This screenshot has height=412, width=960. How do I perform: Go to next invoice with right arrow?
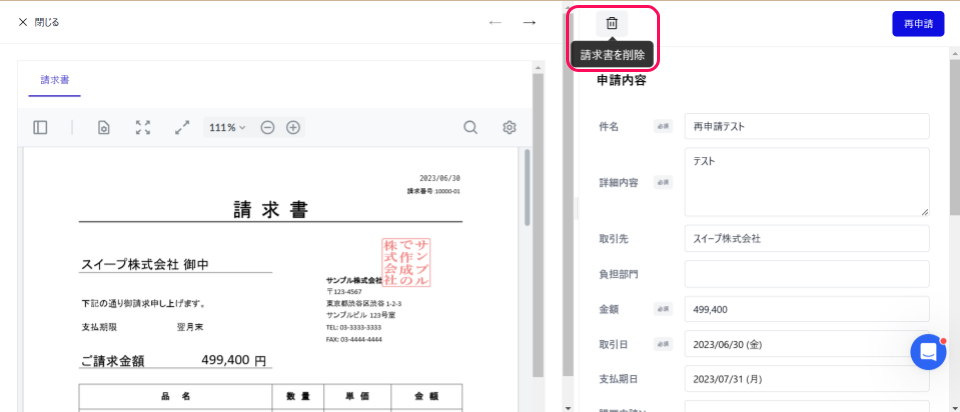[529, 23]
